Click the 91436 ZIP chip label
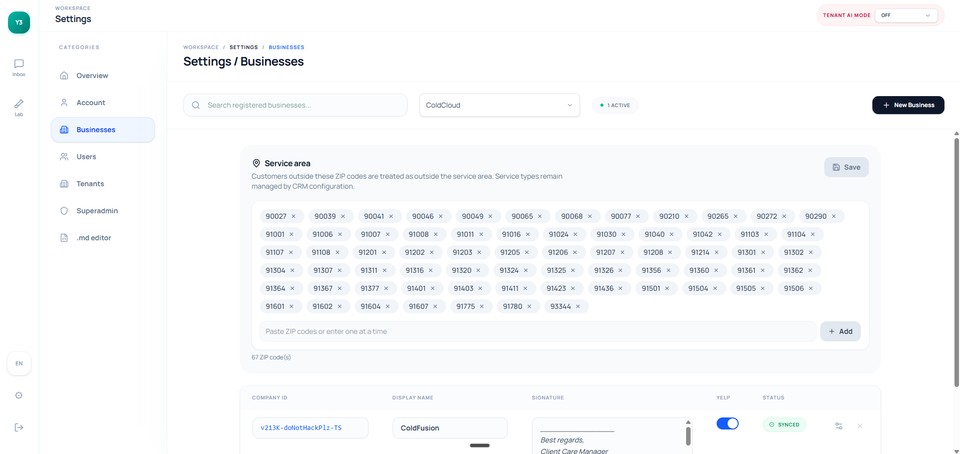Viewport: 960px width, 454px height. 603,288
